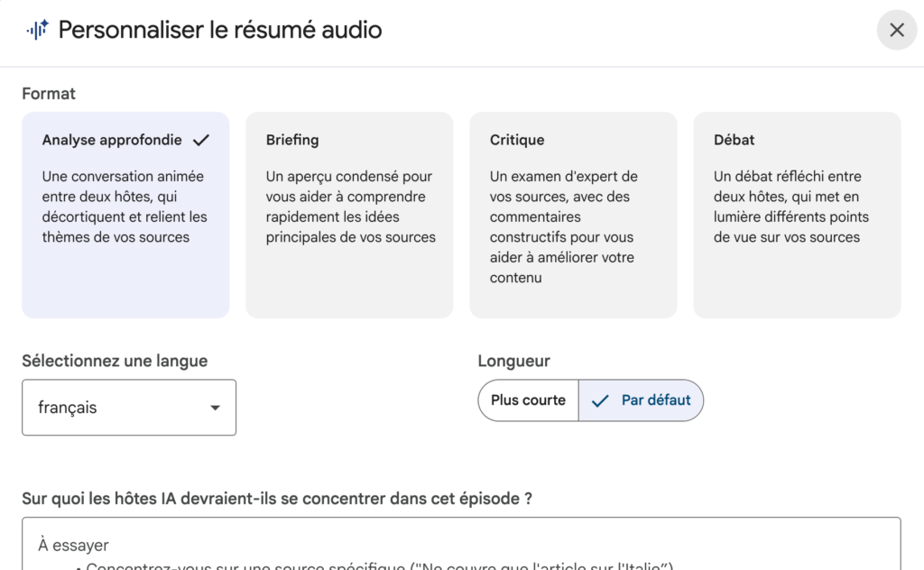
Task: Click the Longueur section label
Action: click(513, 361)
